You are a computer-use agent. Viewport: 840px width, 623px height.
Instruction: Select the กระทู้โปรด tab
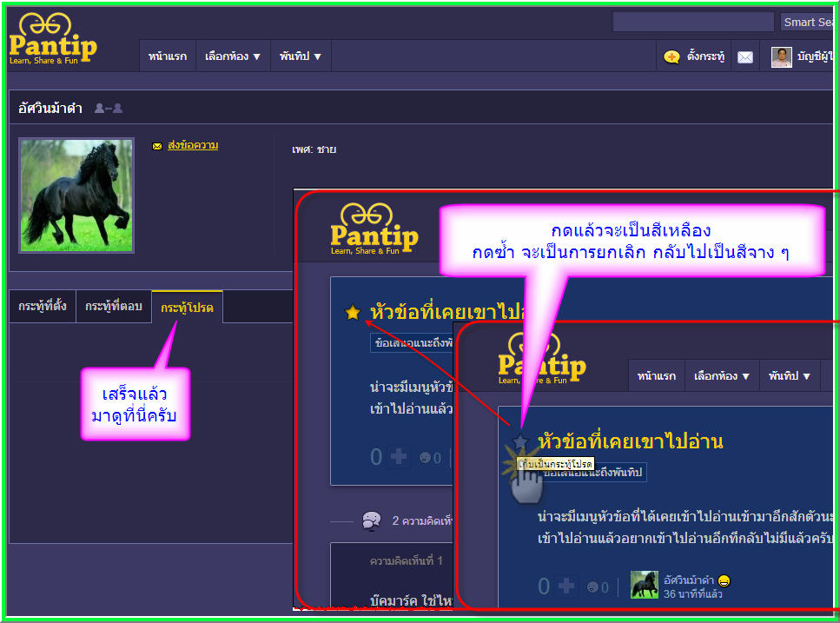(x=187, y=307)
